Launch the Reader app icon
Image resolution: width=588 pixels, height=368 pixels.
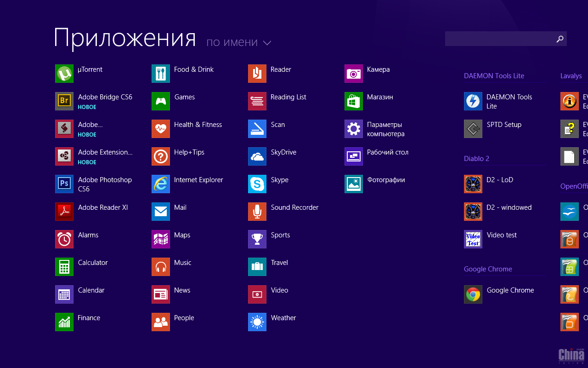pyautogui.click(x=257, y=74)
